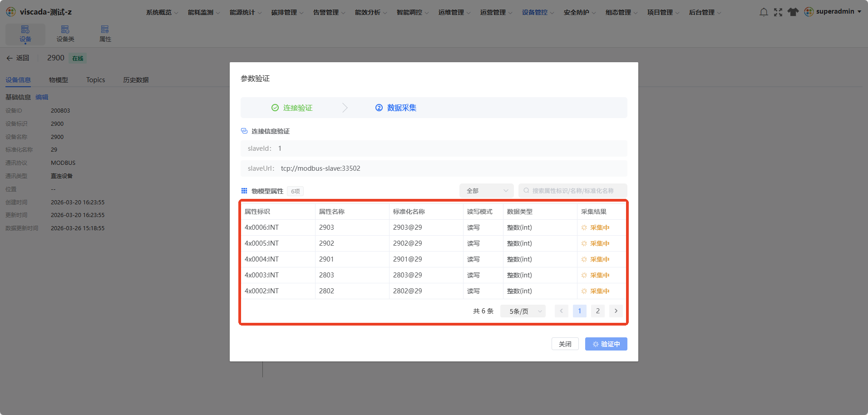
Task: Toggle fullscreen mode icon
Action: pyautogui.click(x=778, y=12)
